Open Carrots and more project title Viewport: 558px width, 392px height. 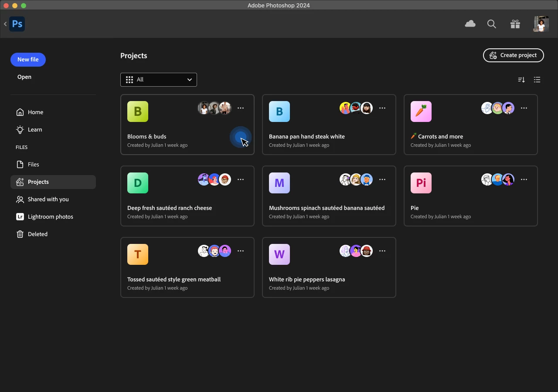pyautogui.click(x=437, y=136)
